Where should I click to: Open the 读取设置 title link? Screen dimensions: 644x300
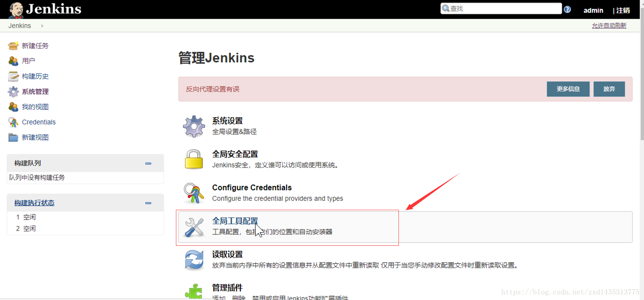[227, 254]
